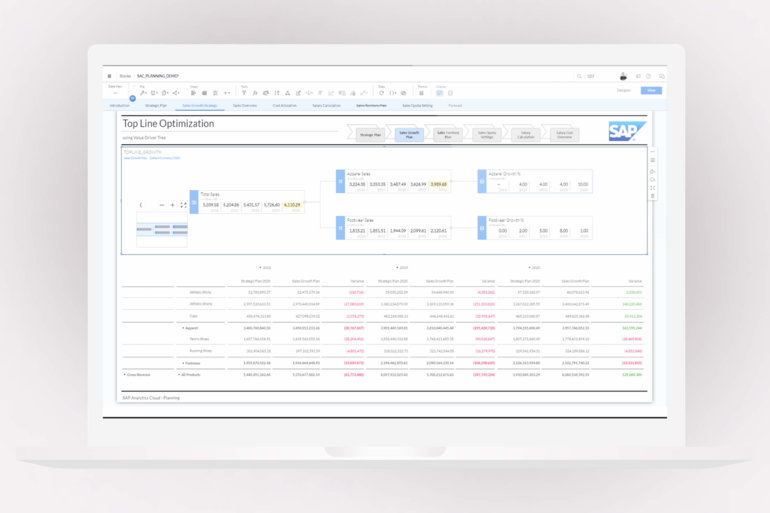Switch to Designer mode

point(624,90)
